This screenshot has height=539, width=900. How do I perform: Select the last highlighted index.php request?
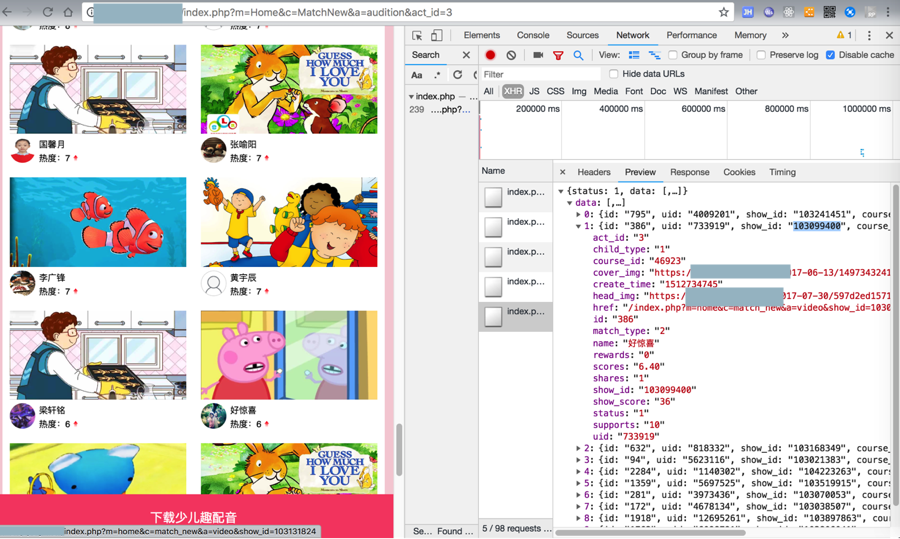pos(515,317)
